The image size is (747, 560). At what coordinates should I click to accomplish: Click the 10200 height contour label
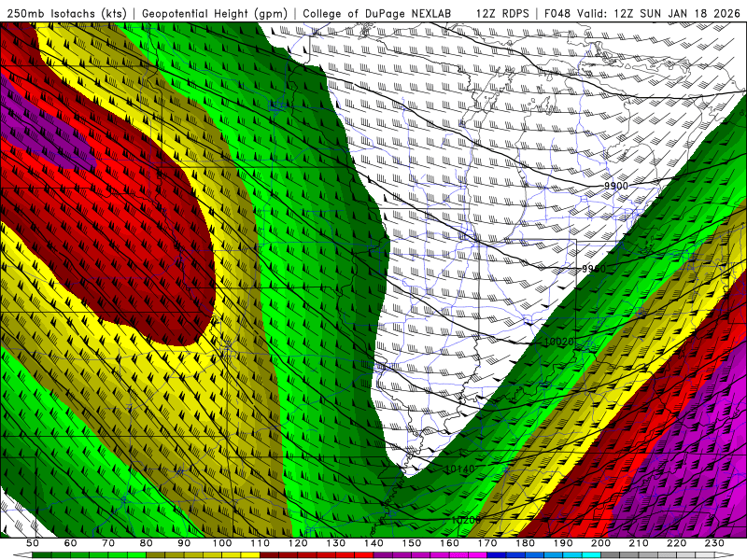(x=466, y=520)
